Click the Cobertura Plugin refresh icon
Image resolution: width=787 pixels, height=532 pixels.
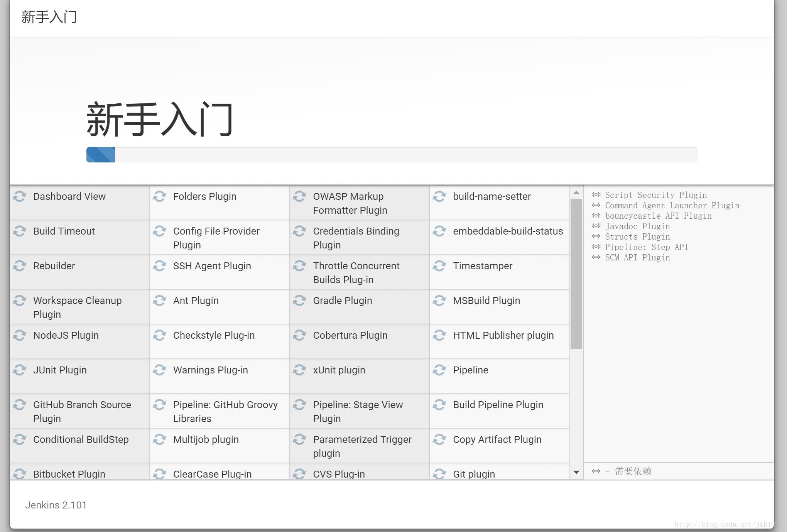pos(299,335)
